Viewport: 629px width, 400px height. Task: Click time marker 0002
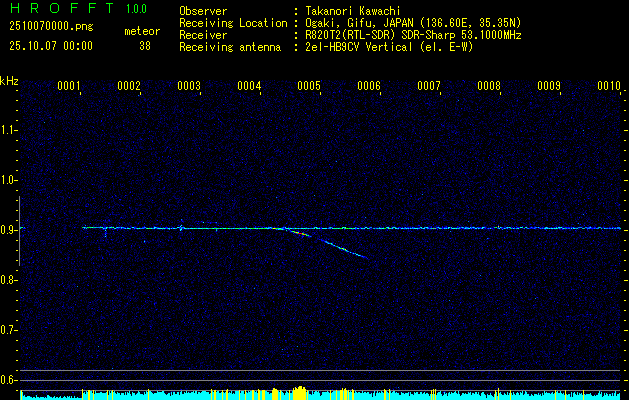coord(129,86)
